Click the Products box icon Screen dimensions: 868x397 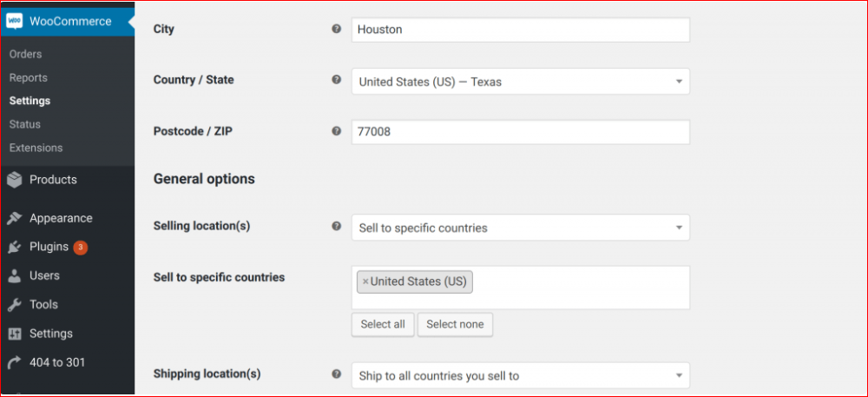14,180
